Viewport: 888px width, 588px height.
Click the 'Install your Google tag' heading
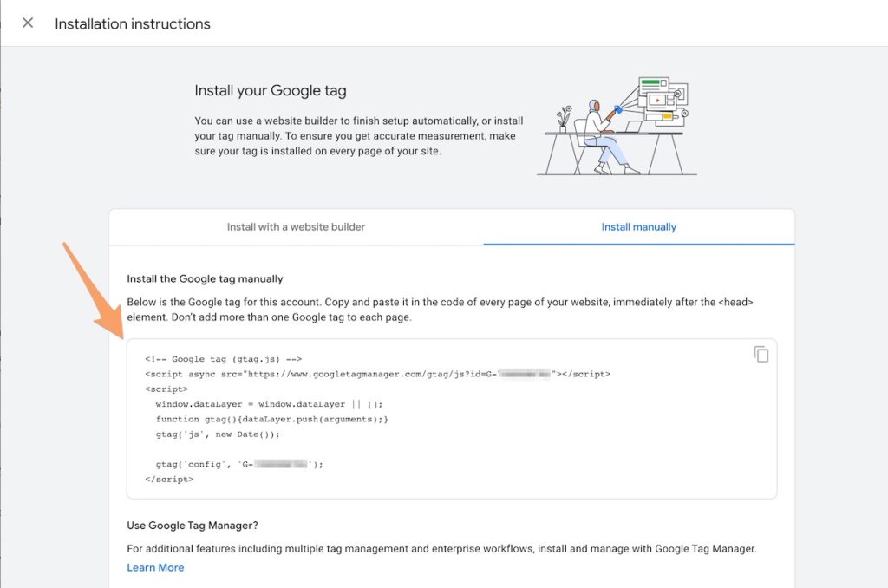[271, 91]
